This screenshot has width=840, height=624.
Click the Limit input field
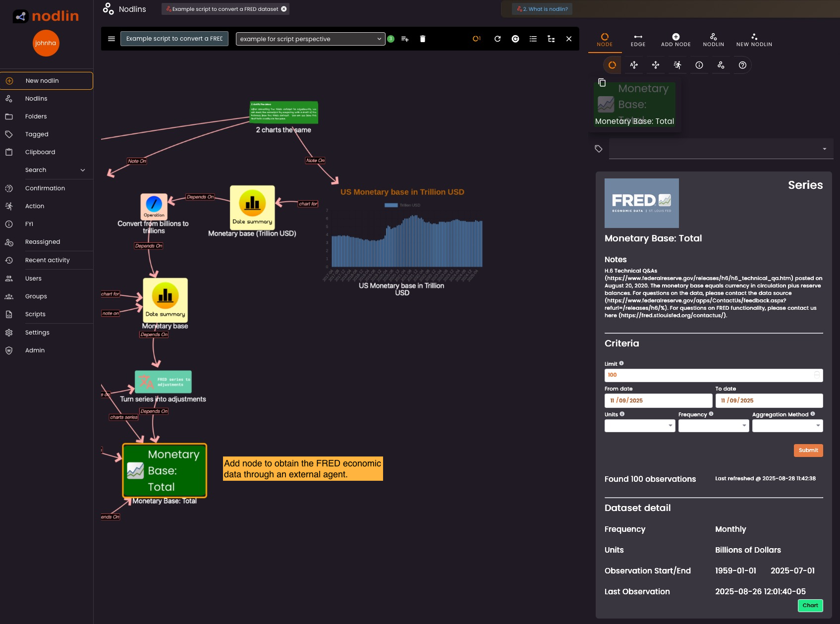click(709, 375)
